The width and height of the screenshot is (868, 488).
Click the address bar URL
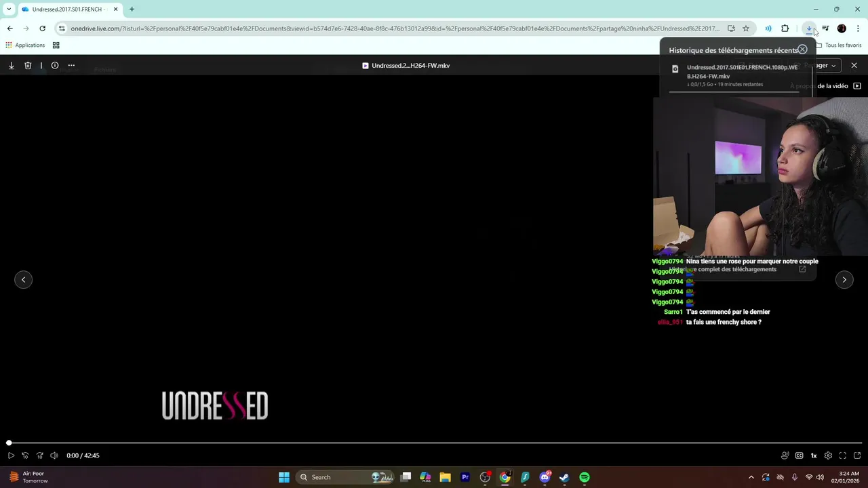click(395, 28)
